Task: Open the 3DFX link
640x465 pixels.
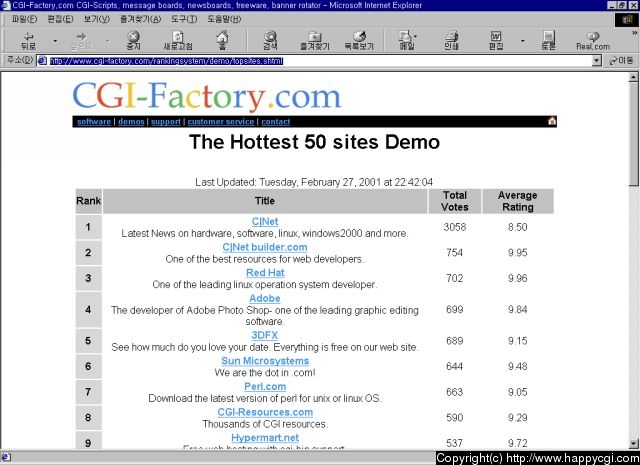Action: tap(265, 335)
